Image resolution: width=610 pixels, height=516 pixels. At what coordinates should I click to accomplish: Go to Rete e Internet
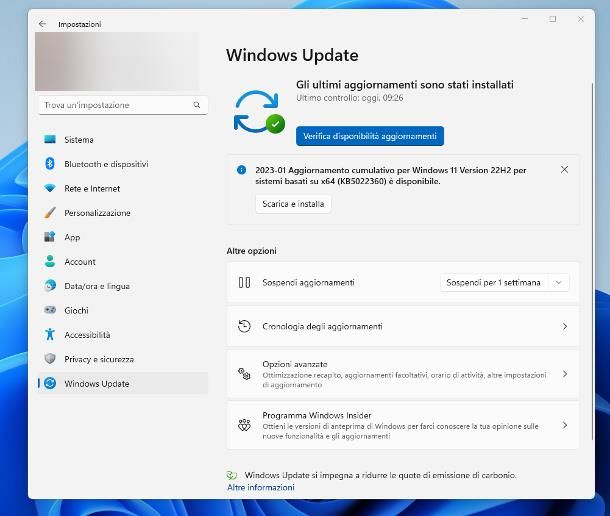(x=123, y=188)
